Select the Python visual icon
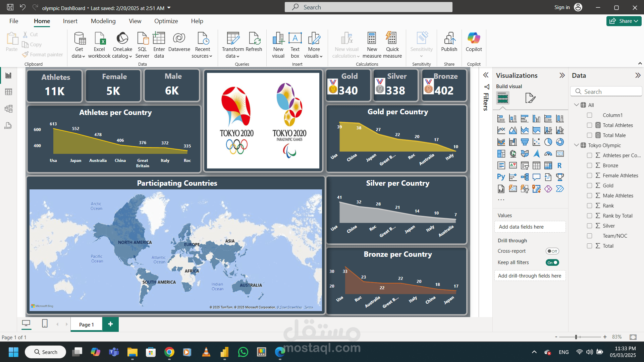This screenshot has height=362, width=644. (x=501, y=177)
